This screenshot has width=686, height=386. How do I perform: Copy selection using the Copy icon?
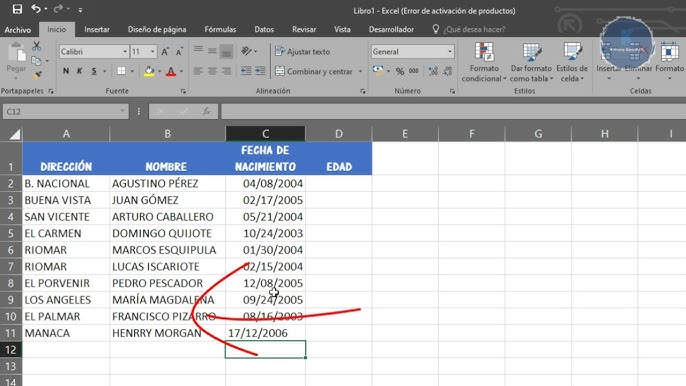point(36,61)
